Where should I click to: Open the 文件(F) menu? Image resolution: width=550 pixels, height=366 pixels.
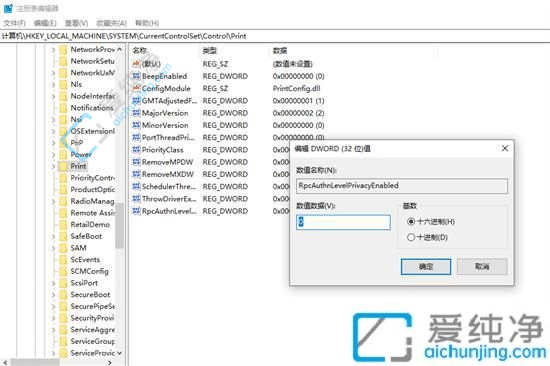[14, 23]
